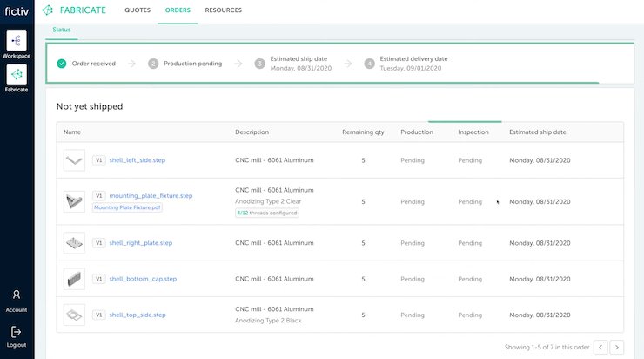
Task: Click the Order received checkmark icon
Action: pyautogui.click(x=61, y=64)
